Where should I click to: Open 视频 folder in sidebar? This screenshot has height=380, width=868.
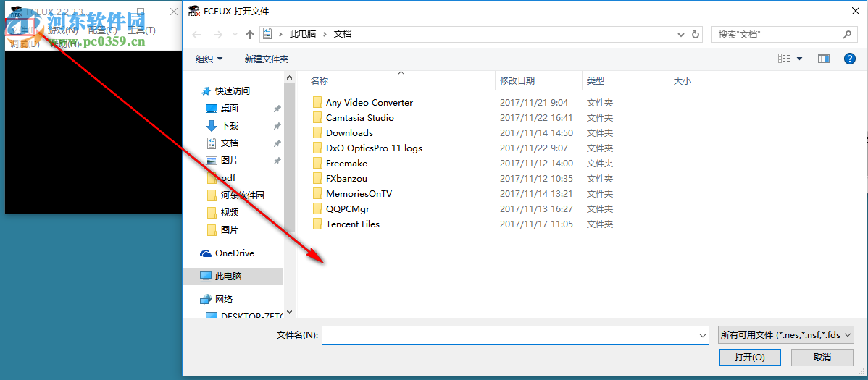[229, 212]
